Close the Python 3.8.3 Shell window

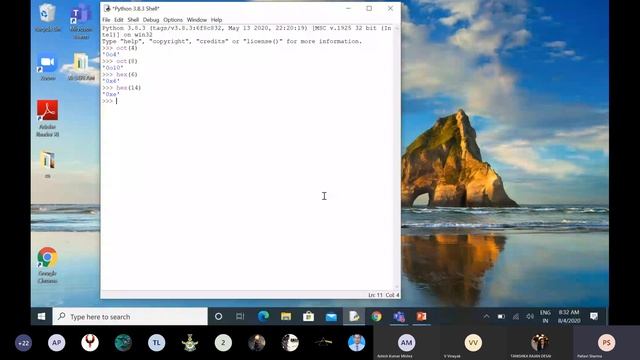pos(390,8)
